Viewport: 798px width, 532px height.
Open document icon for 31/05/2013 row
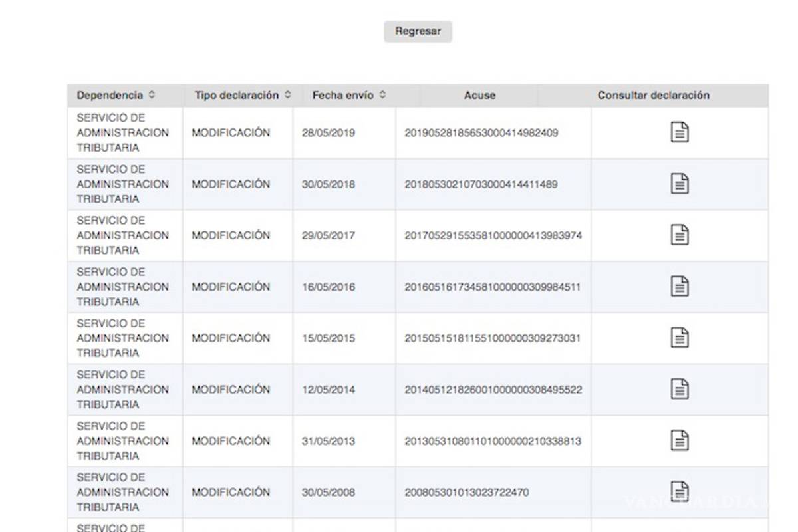679,440
